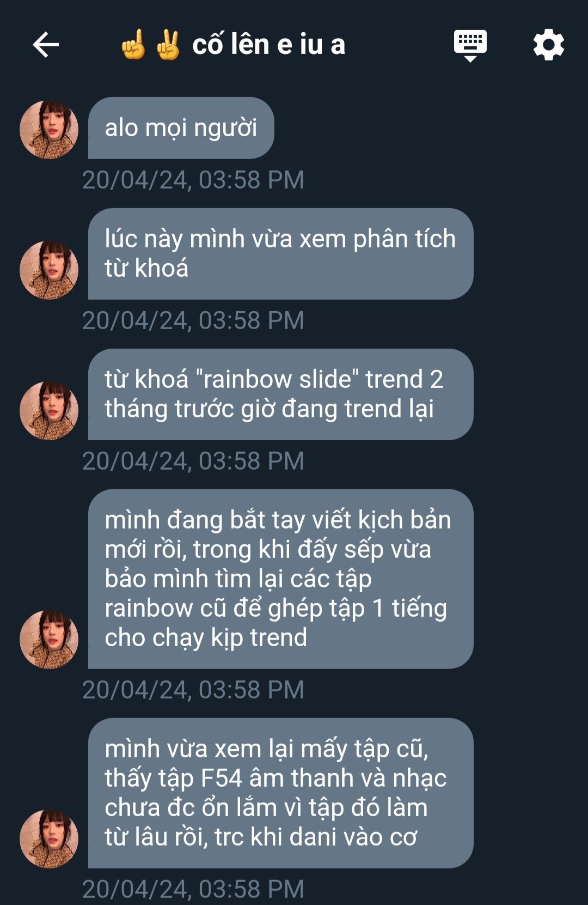Open avatar beside 'alo mọi người' message
Viewport: 588px width, 905px height.
click(49, 129)
